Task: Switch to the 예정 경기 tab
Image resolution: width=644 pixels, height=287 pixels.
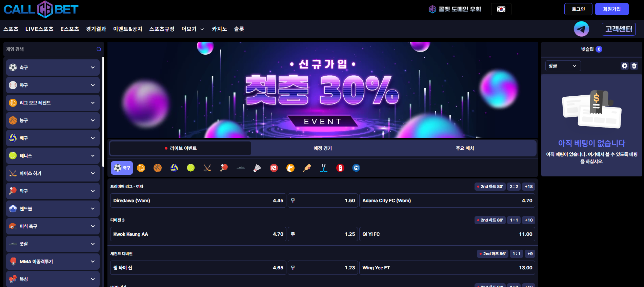Action: [322, 148]
